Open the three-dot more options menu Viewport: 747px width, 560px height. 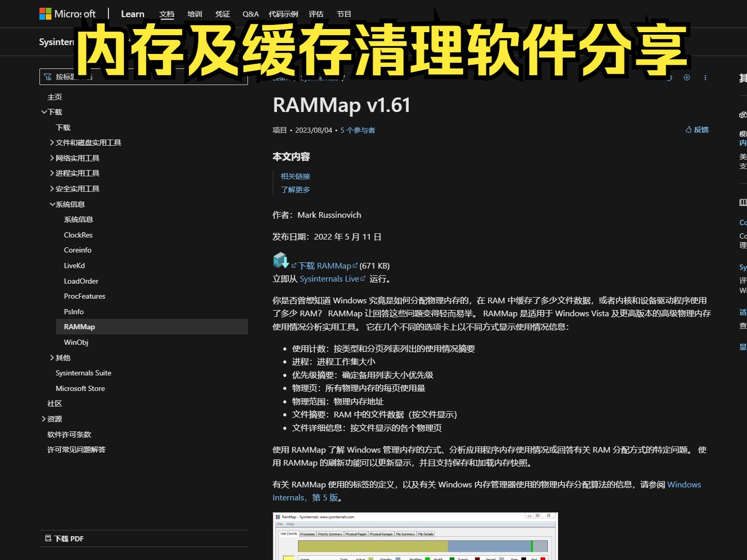coord(705,78)
